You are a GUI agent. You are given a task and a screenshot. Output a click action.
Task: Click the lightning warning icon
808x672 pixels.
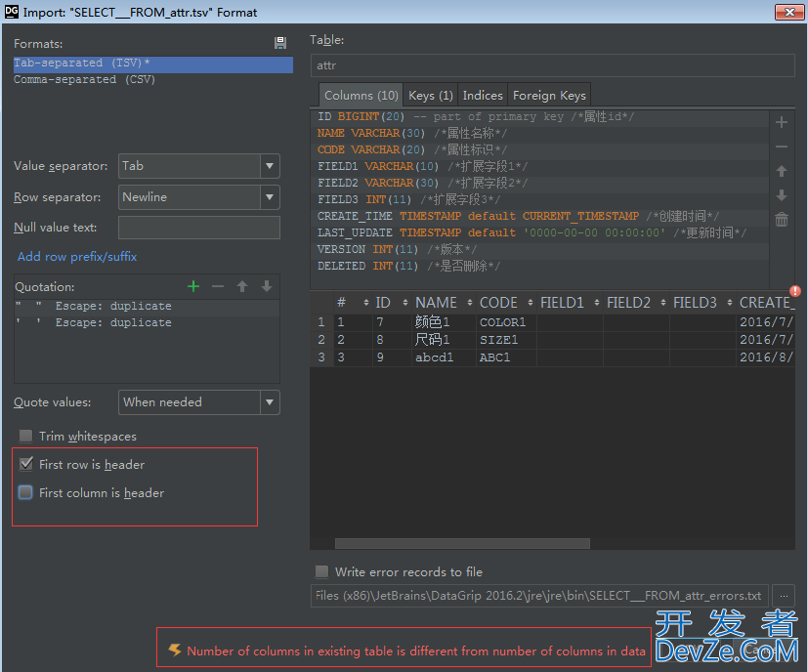175,651
